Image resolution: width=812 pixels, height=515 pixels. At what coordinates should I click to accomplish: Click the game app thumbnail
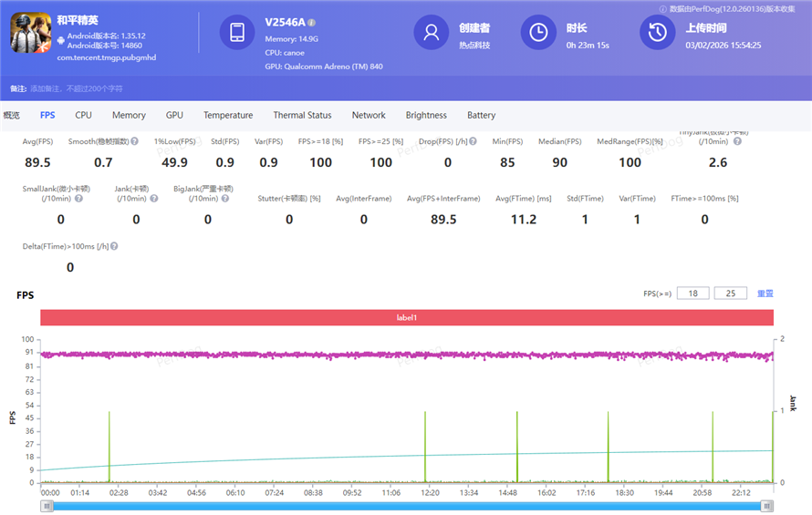point(29,31)
